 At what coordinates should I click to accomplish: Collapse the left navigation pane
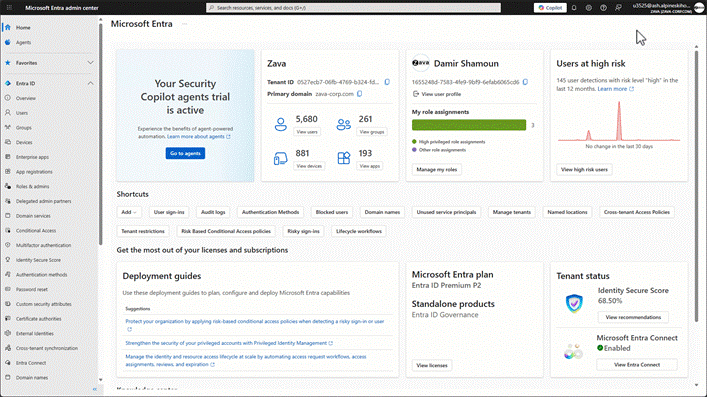[x=95, y=389]
